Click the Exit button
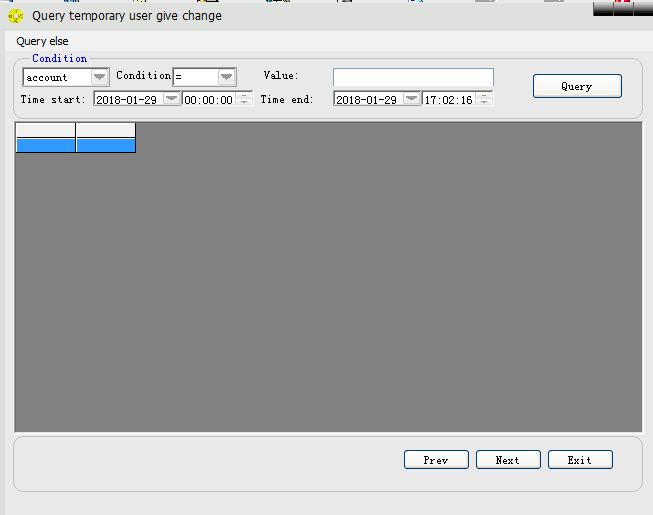Screen dimensions: 653x515 click(x=580, y=460)
